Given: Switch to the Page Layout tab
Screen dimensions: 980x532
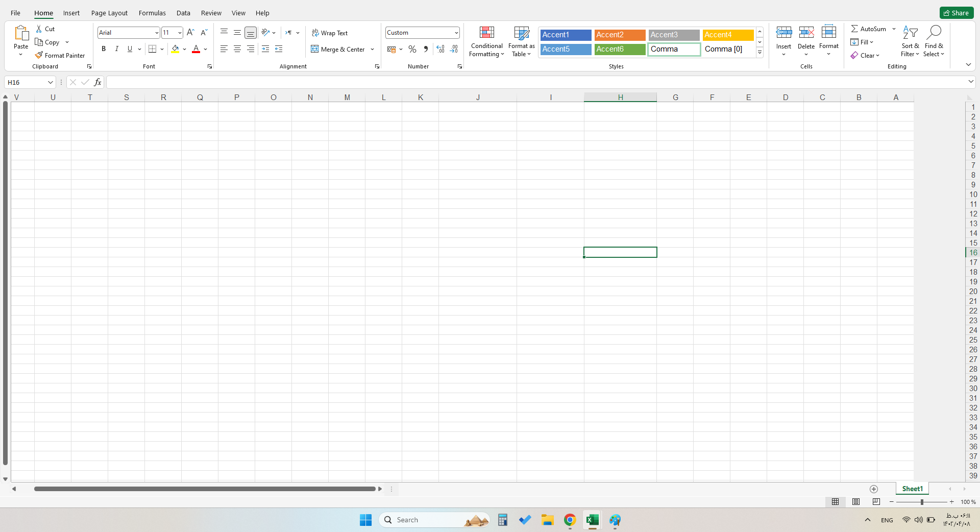Looking at the screenshot, I should click(109, 13).
